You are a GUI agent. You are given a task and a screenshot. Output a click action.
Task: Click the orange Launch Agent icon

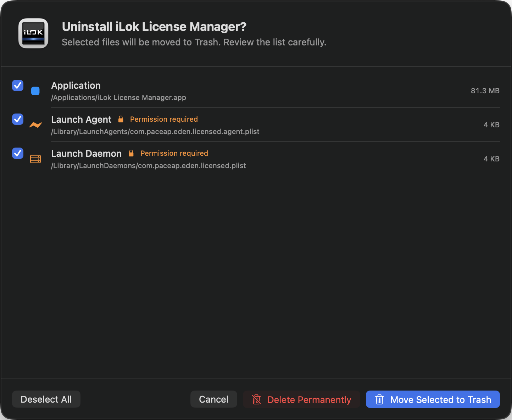[35, 125]
